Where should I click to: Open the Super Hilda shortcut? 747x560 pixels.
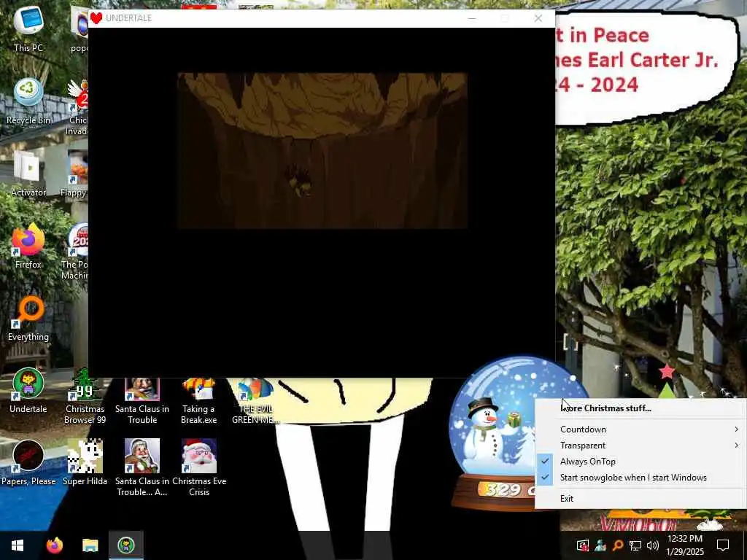85,463
